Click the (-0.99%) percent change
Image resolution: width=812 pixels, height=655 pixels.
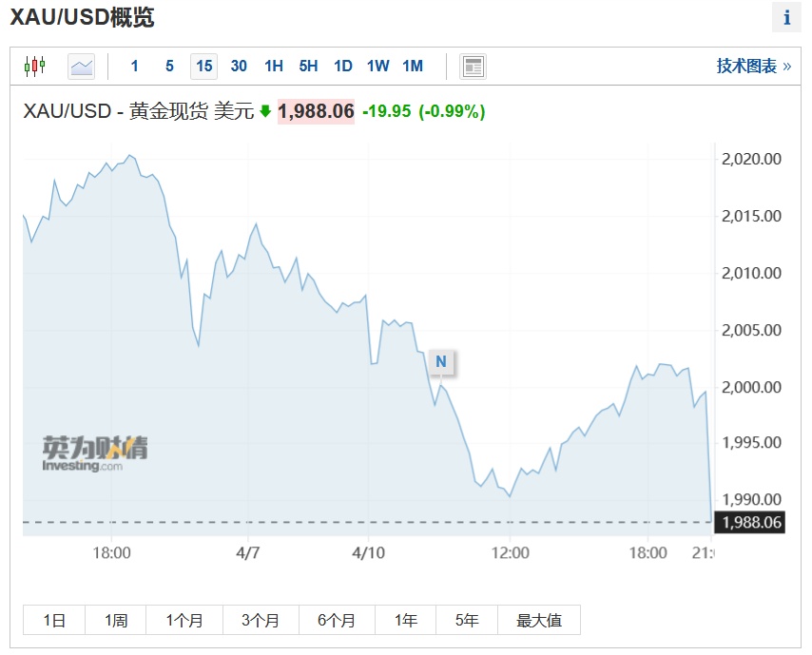[x=452, y=111]
